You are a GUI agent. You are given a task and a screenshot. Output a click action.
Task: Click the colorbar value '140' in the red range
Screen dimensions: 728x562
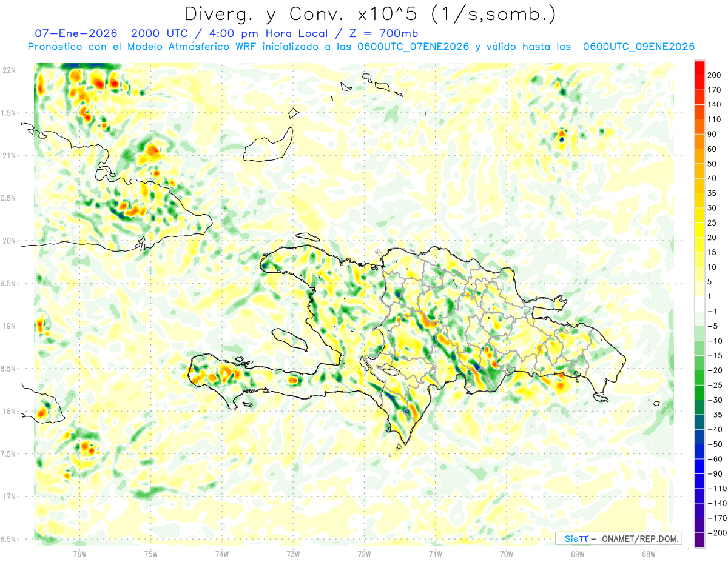[x=715, y=104]
